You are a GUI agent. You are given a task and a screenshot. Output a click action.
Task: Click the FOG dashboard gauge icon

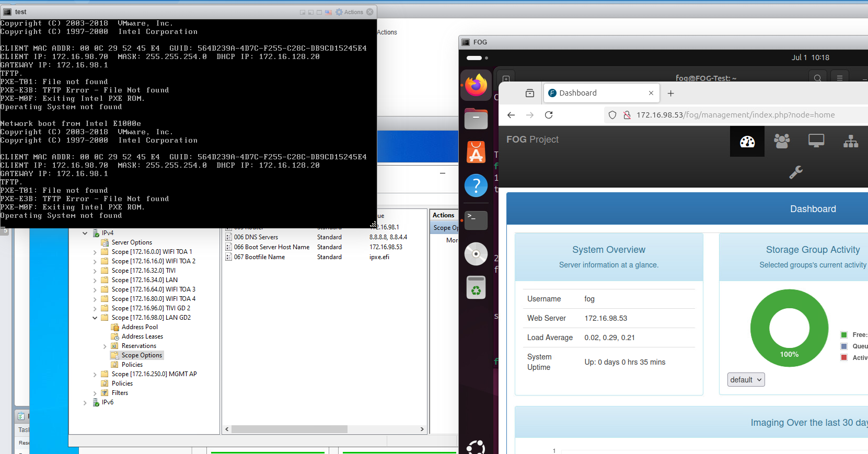click(747, 141)
